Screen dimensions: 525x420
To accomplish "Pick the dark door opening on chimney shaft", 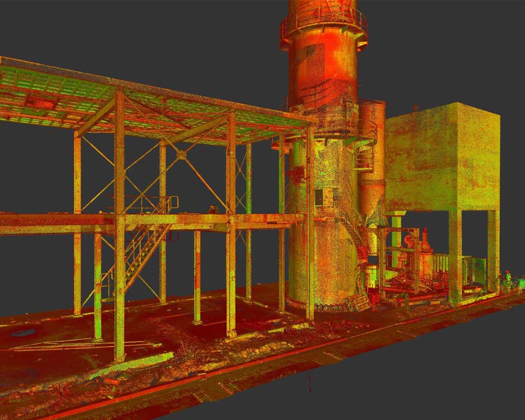I will pos(320,197).
